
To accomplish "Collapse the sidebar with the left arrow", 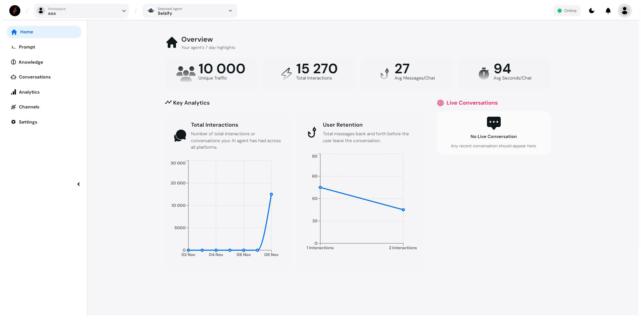I will pos(79,184).
